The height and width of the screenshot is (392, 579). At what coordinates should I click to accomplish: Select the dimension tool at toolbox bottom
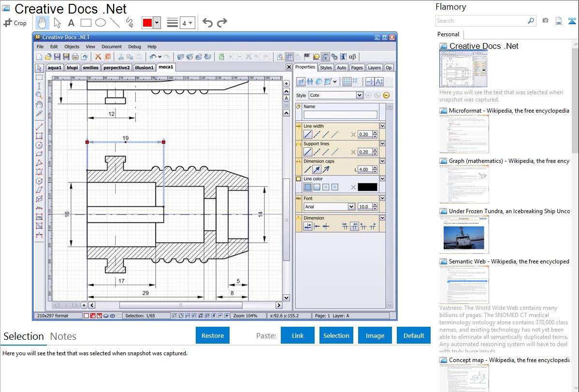click(39, 234)
